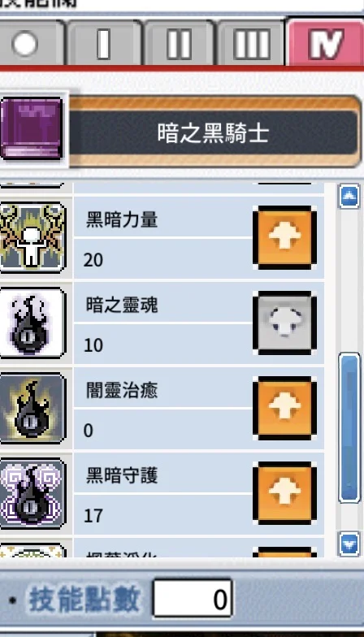Add a point to 闇靈治癒 skill
The height and width of the screenshot is (637, 364).
(284, 408)
